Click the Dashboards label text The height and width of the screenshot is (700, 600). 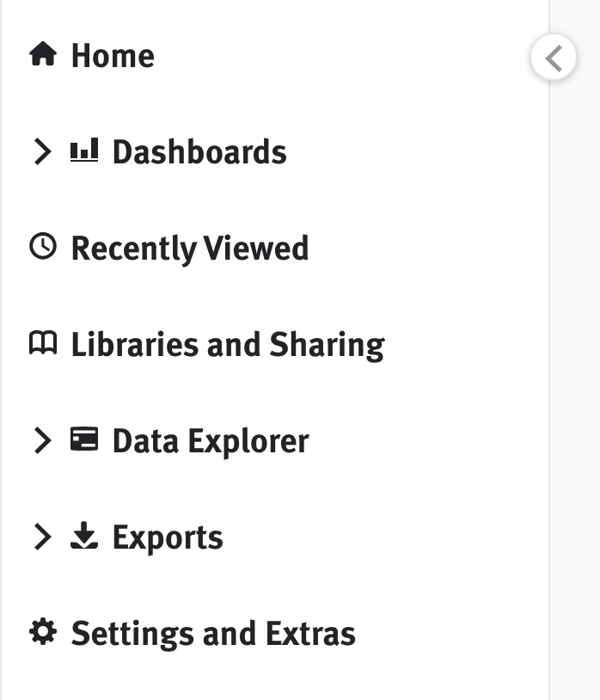198,151
